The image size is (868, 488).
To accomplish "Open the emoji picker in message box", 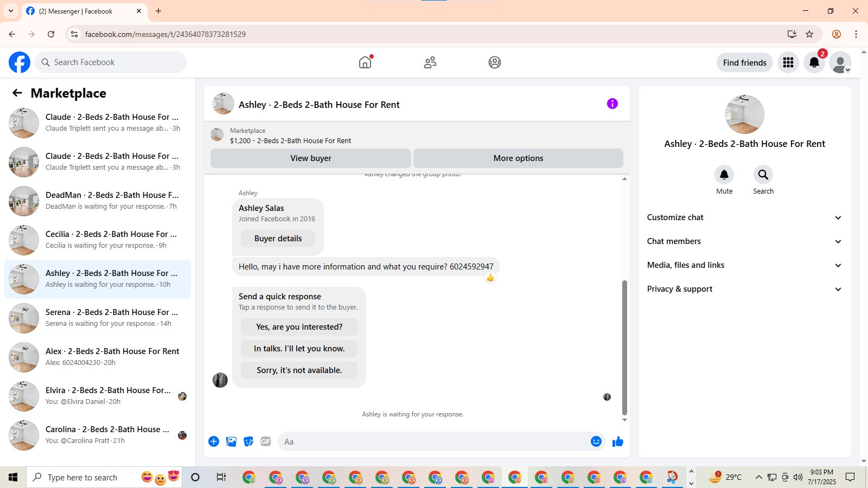I will click(596, 441).
